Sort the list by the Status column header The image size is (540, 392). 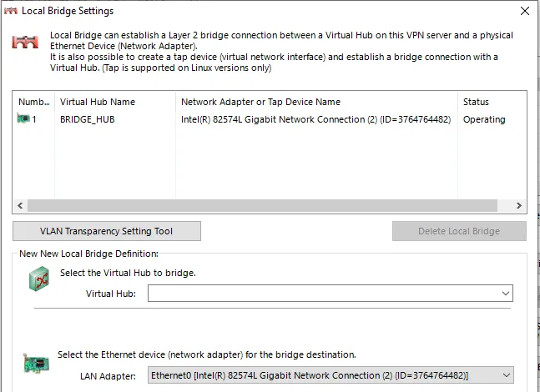(476, 102)
